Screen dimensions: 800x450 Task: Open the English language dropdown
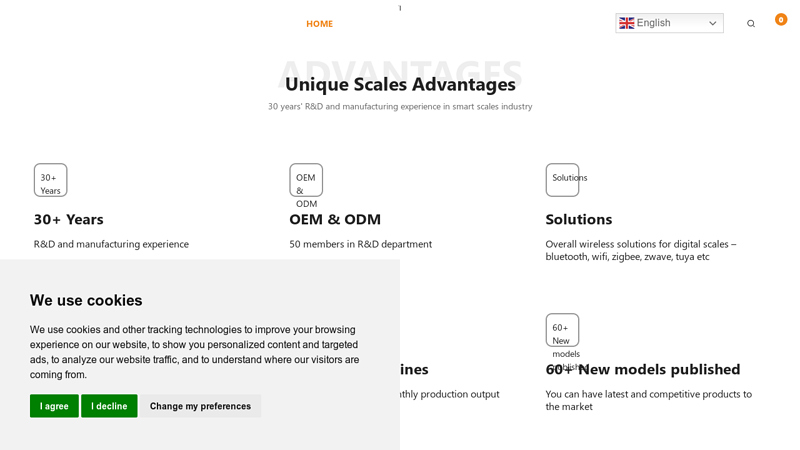pos(669,23)
